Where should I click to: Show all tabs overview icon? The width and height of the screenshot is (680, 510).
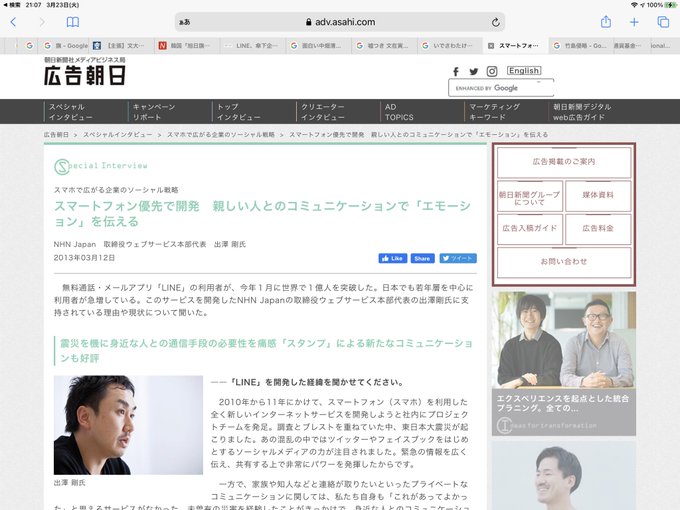point(663,22)
